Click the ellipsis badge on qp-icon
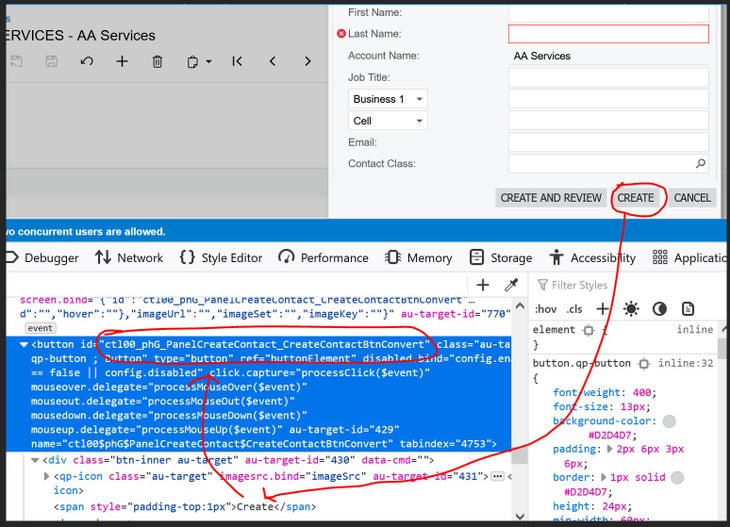 497,476
